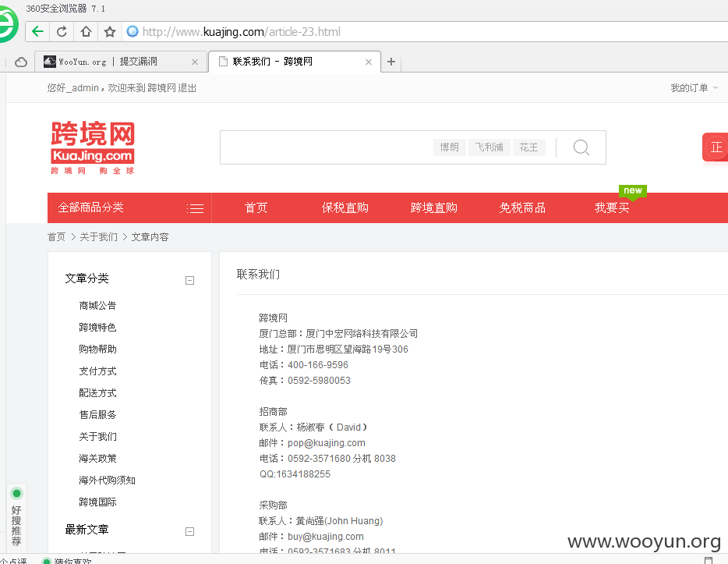
Task: Collapse the 最新文章 section
Action: tap(189, 531)
